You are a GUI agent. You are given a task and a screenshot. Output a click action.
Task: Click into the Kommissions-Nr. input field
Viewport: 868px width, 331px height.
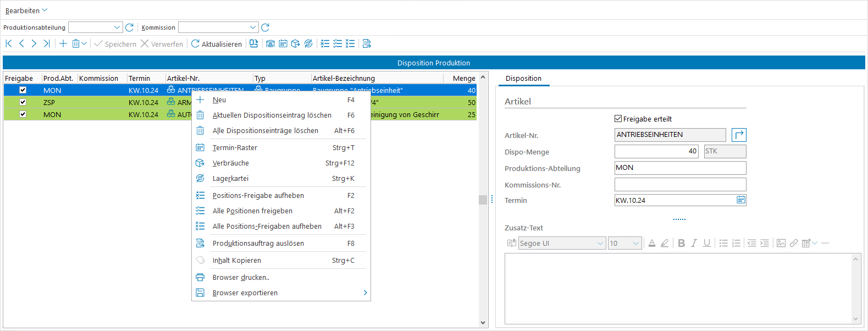680,184
